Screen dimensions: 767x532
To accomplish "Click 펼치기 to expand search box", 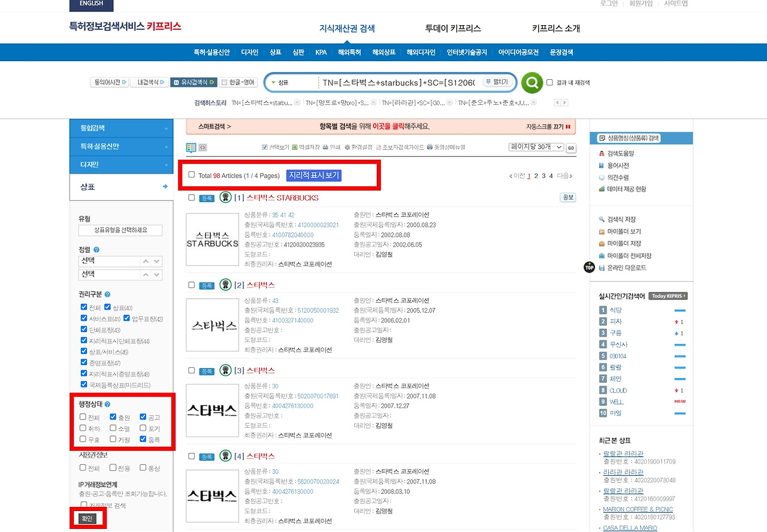I will click(x=497, y=82).
